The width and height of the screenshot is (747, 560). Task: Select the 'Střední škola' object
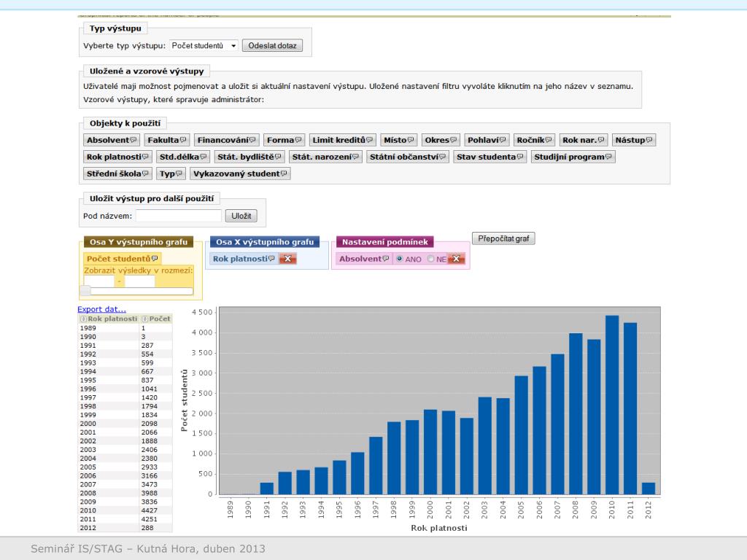click(117, 174)
